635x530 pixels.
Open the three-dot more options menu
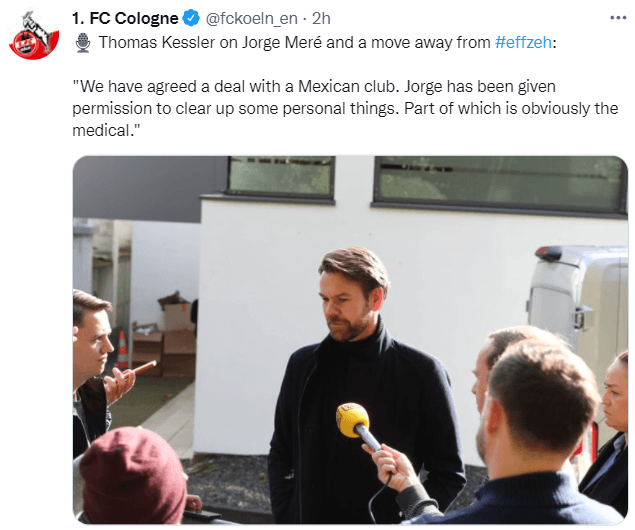(618, 18)
